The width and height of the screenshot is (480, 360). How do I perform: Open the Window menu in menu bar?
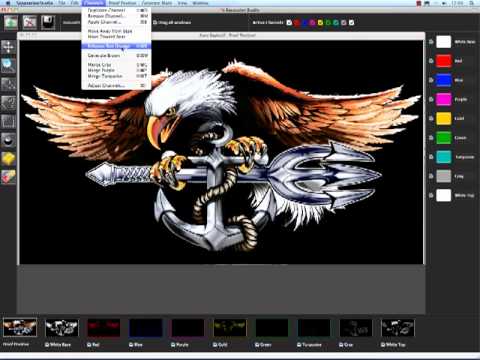pos(200,3)
